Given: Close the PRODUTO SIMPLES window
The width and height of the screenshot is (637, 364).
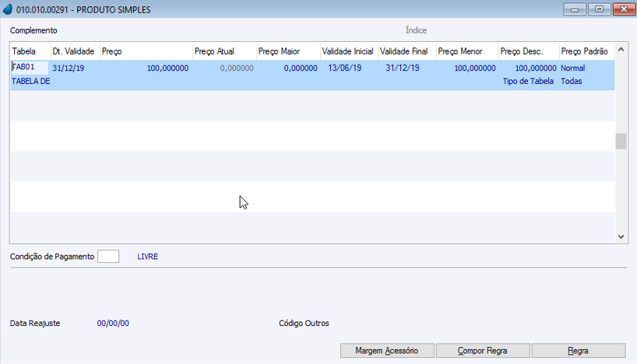Looking at the screenshot, I should 624,9.
